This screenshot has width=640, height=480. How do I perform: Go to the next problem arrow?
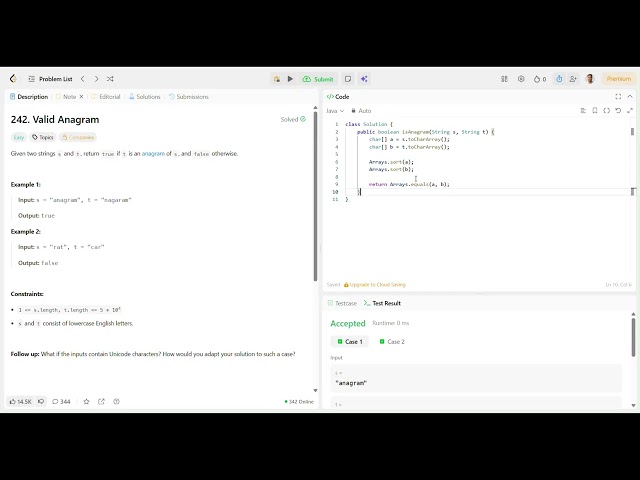[x=96, y=79]
